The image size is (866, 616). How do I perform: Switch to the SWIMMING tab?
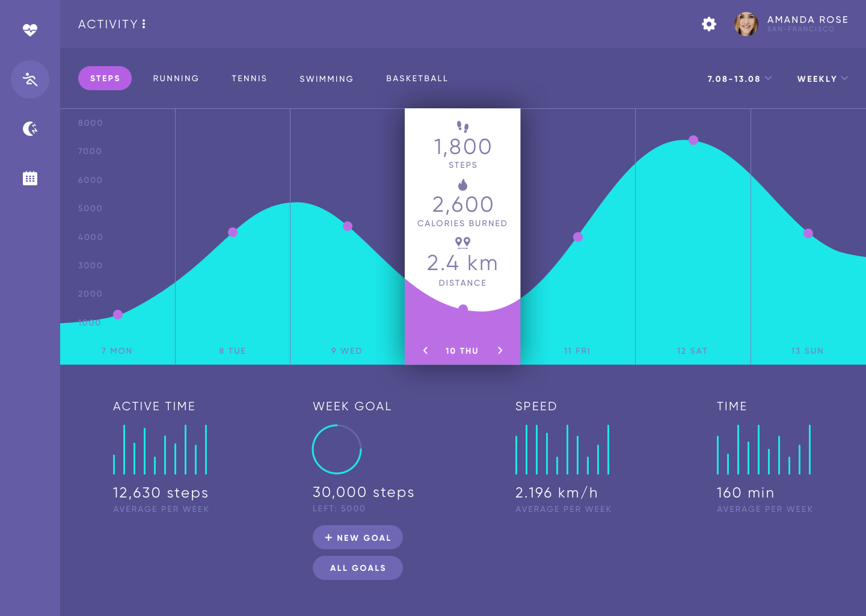pyautogui.click(x=327, y=79)
